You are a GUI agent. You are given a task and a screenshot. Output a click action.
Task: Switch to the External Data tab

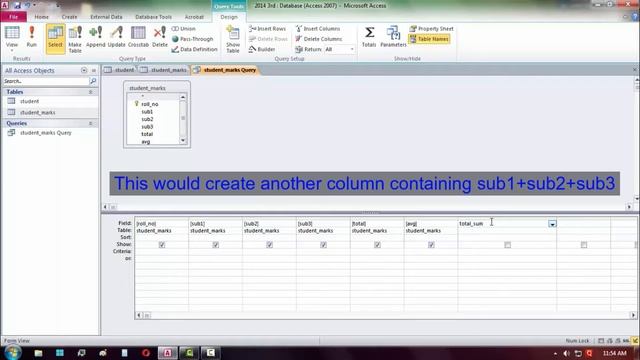pyautogui.click(x=106, y=17)
